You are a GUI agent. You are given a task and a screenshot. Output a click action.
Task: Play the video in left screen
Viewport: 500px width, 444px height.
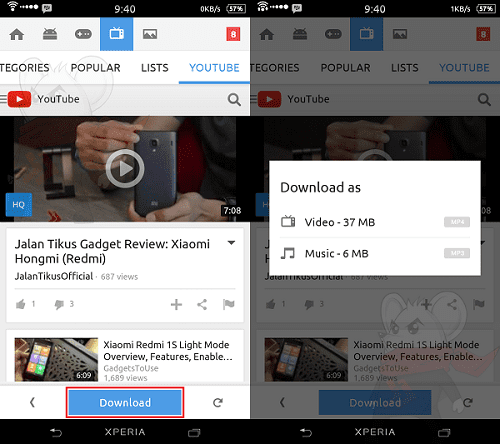[125, 168]
